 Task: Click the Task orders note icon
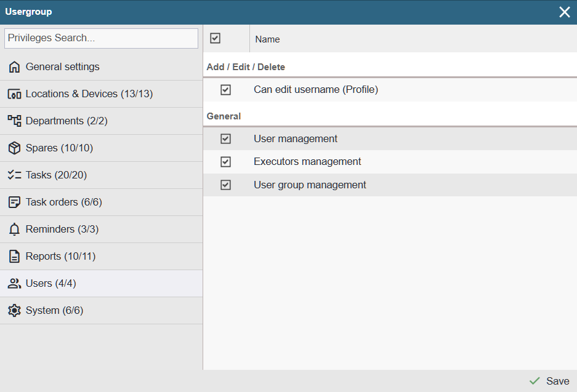(x=14, y=202)
